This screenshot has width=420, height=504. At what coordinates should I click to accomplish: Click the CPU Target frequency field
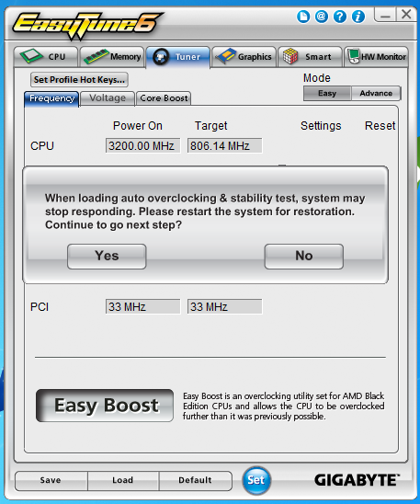(225, 146)
